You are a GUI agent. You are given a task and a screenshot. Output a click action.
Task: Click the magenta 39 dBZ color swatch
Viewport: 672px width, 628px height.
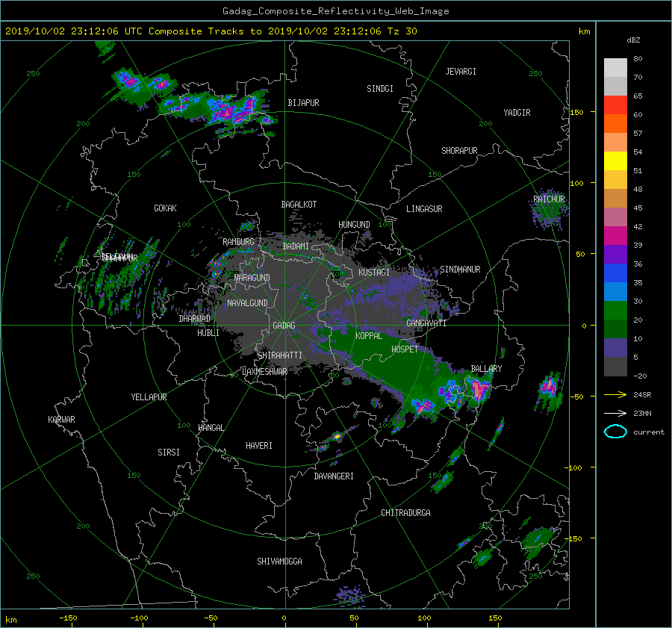(x=615, y=235)
